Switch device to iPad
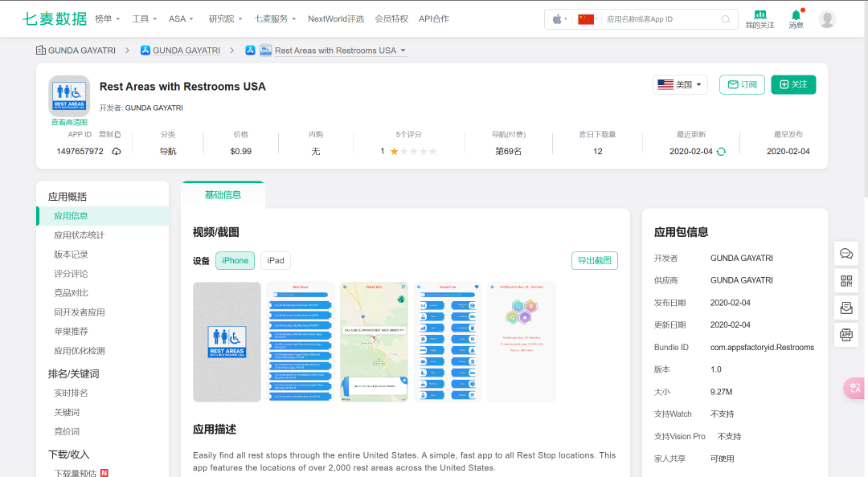868x477 pixels. (x=276, y=261)
